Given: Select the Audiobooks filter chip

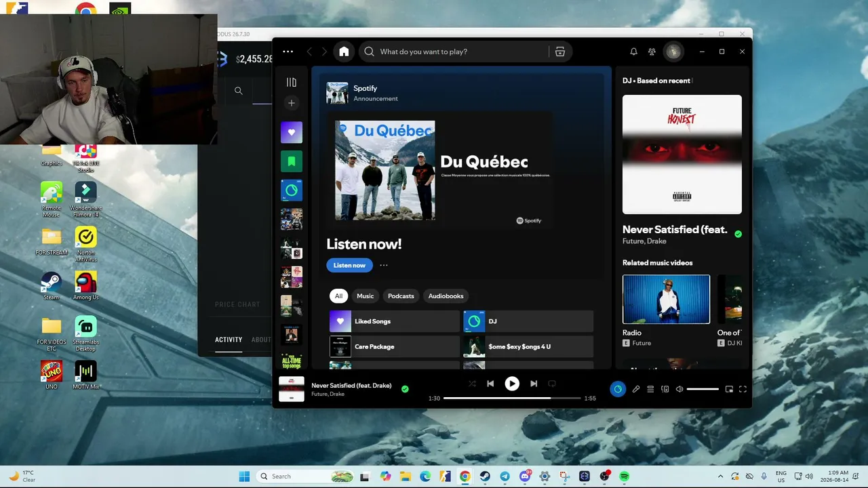Looking at the screenshot, I should pos(446,296).
